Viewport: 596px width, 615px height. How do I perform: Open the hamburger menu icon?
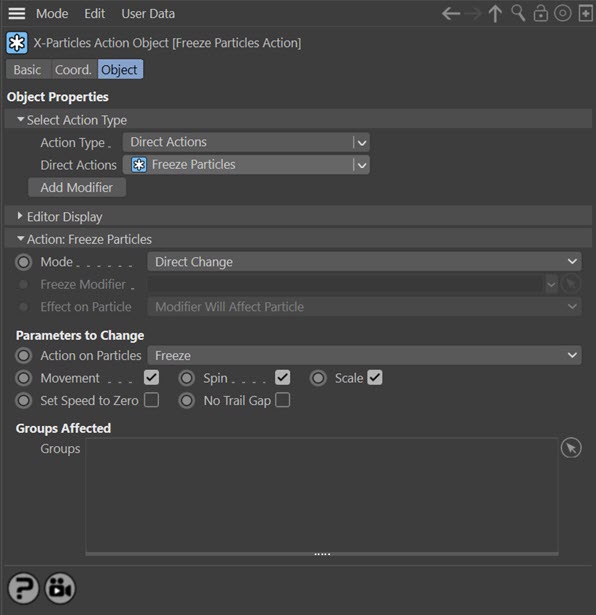[16, 14]
